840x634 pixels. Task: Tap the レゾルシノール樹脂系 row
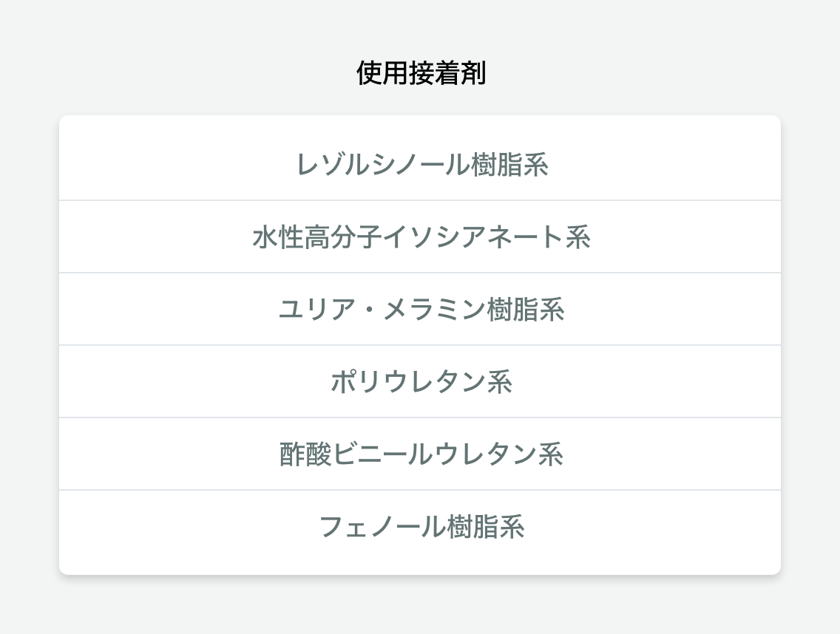pyautogui.click(x=420, y=164)
